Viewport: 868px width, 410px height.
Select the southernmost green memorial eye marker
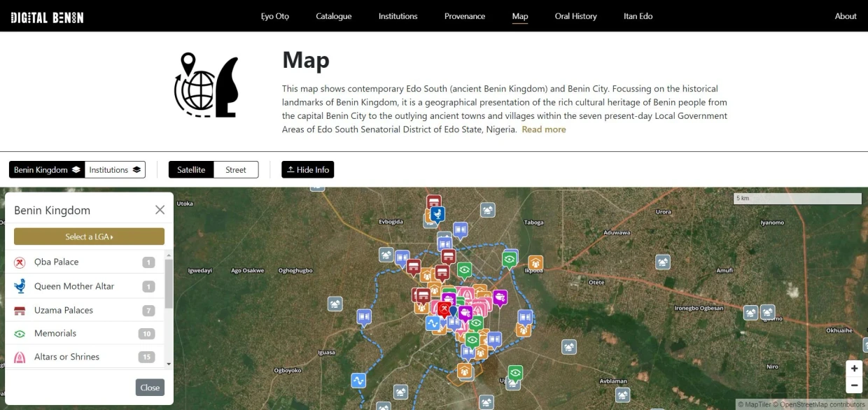point(516,373)
